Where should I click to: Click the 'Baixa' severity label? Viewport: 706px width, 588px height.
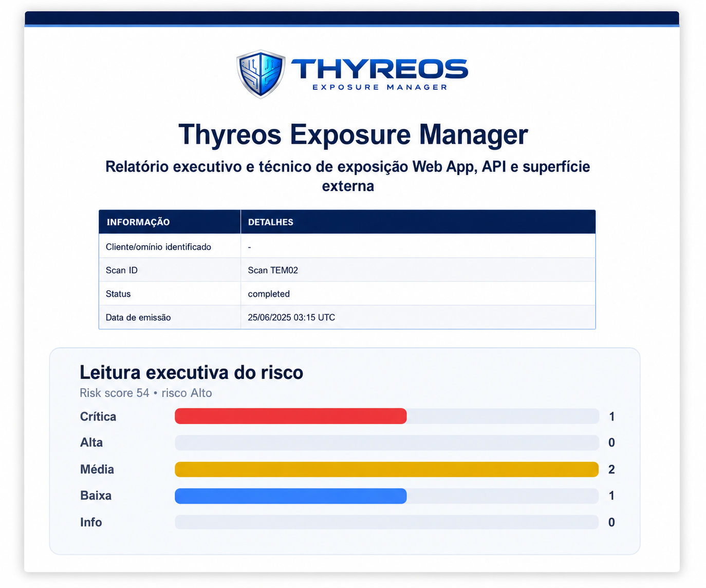[96, 496]
